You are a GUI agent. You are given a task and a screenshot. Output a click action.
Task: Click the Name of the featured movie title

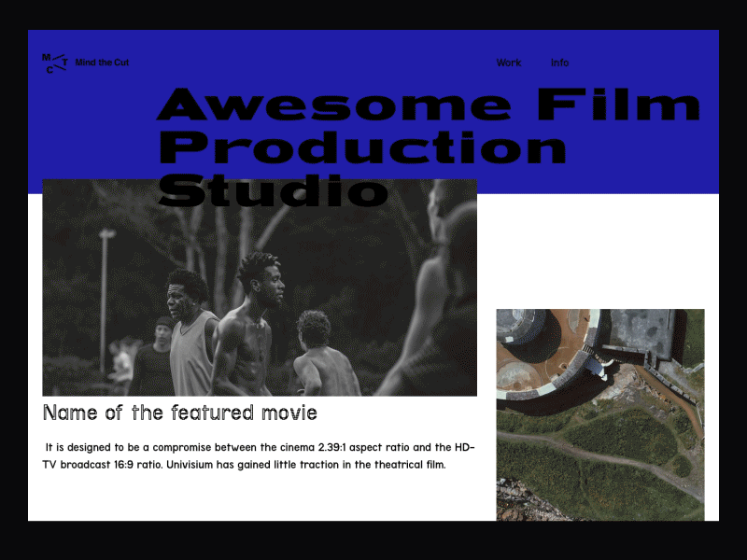pyautogui.click(x=179, y=413)
